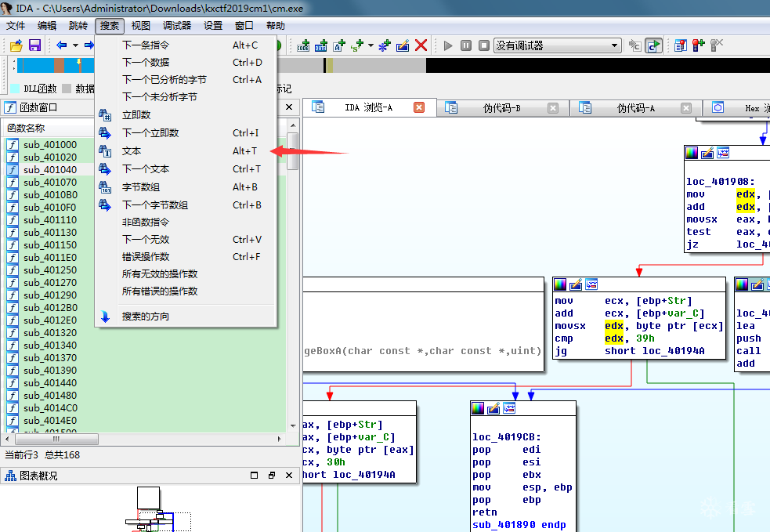The width and height of the screenshot is (770, 532).
Task: Jump forward with the blue right arrow
Action: 89,45
